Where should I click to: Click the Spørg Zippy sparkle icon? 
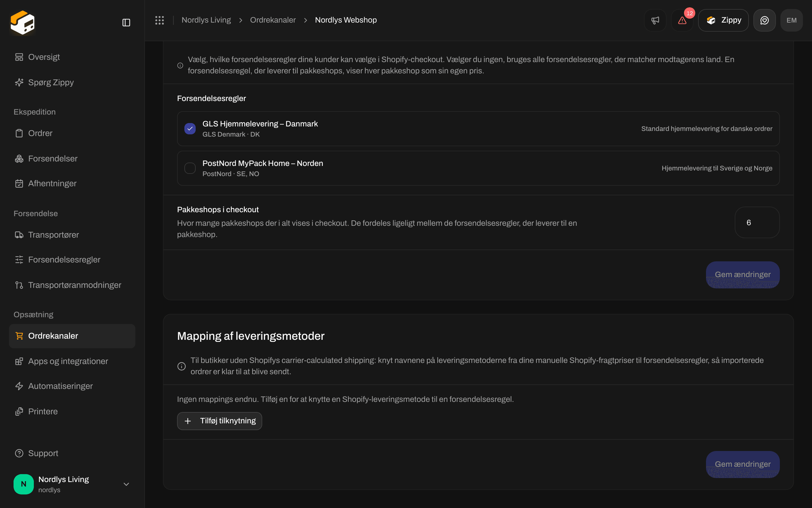pos(19,82)
